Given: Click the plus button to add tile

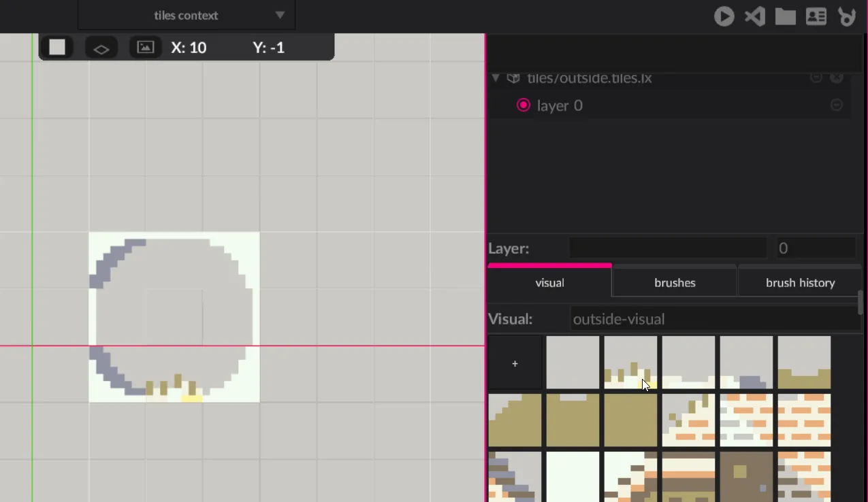Looking at the screenshot, I should point(515,363).
